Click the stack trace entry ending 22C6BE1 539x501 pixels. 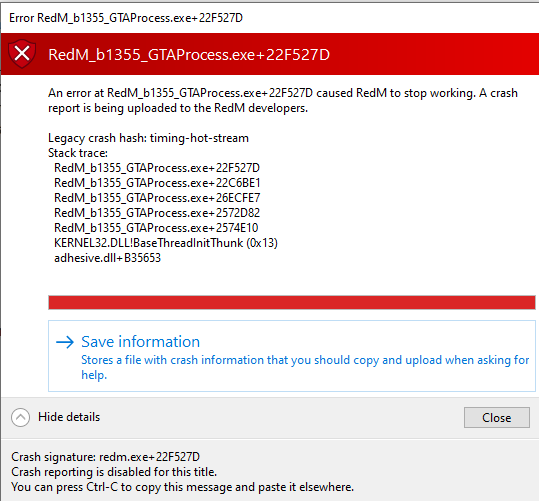click(x=157, y=183)
